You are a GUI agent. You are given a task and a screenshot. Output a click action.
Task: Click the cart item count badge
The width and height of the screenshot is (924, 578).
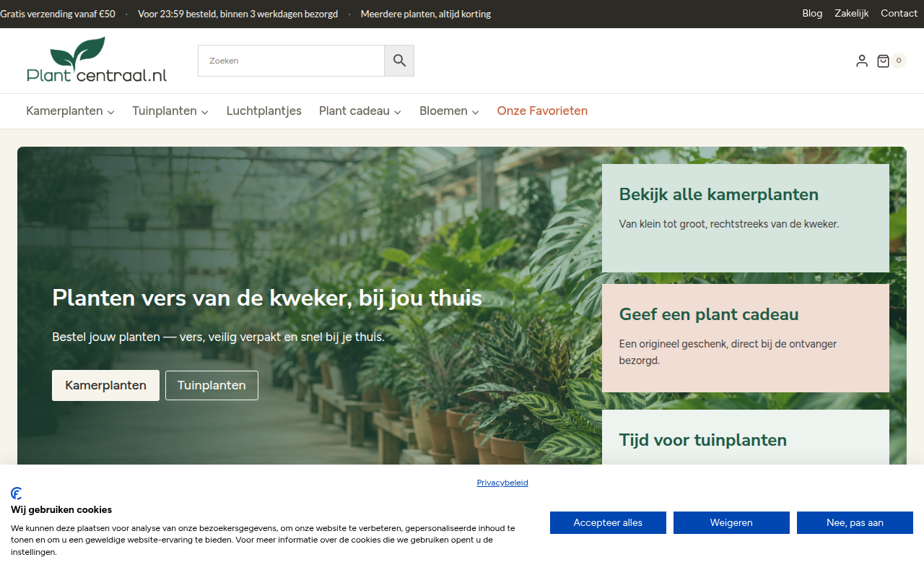coord(899,61)
